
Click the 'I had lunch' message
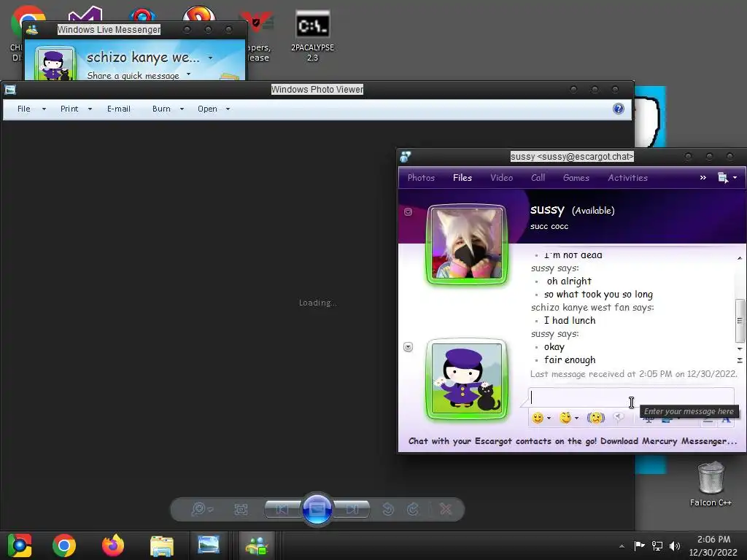tap(570, 321)
